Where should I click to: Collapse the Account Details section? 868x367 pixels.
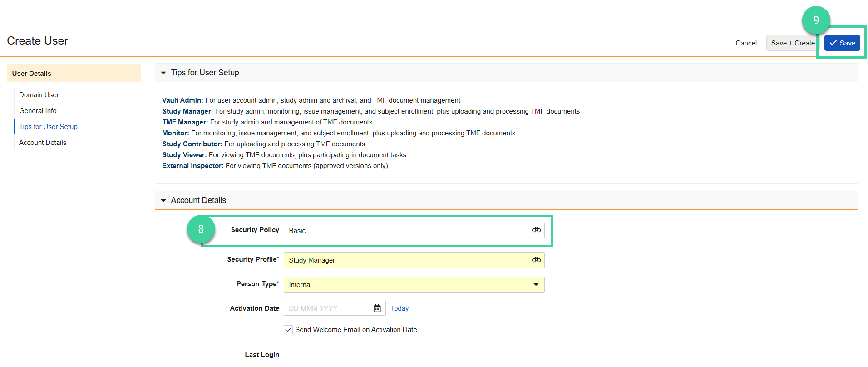pyautogui.click(x=163, y=200)
